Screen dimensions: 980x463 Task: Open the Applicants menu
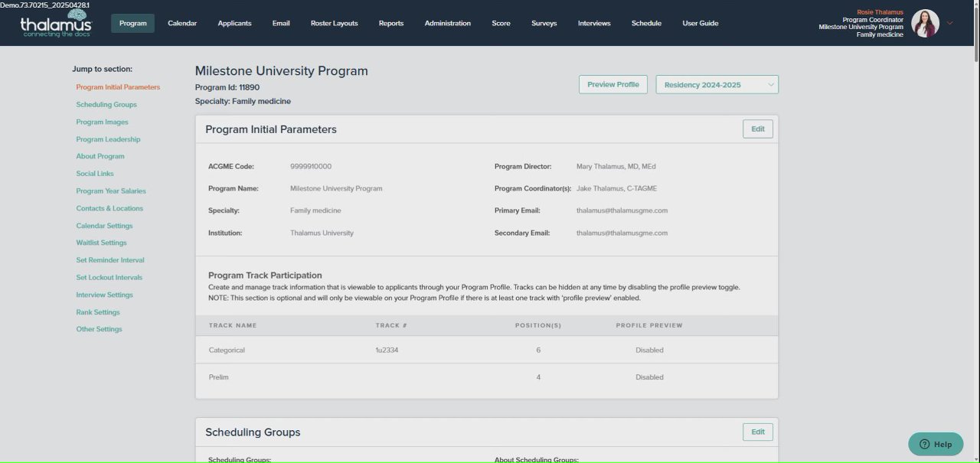234,23
